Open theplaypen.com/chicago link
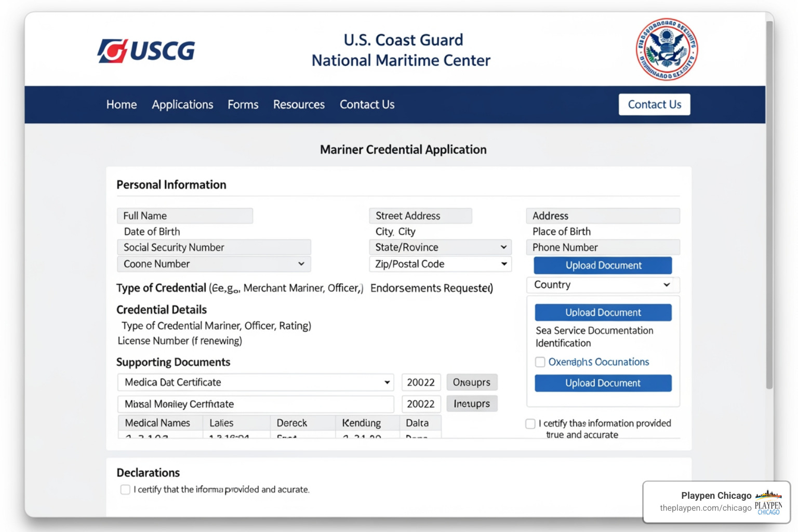The height and width of the screenshot is (532, 798). coord(705,509)
